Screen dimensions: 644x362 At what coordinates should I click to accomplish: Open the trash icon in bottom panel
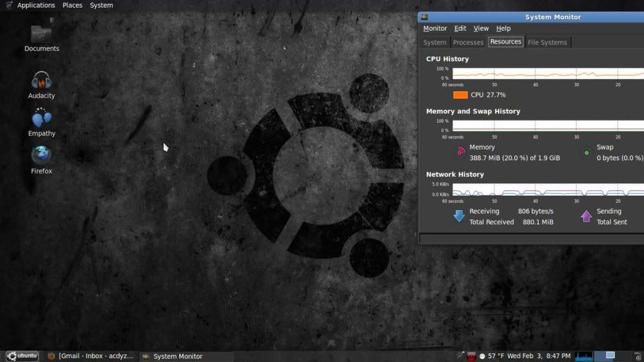point(638,357)
